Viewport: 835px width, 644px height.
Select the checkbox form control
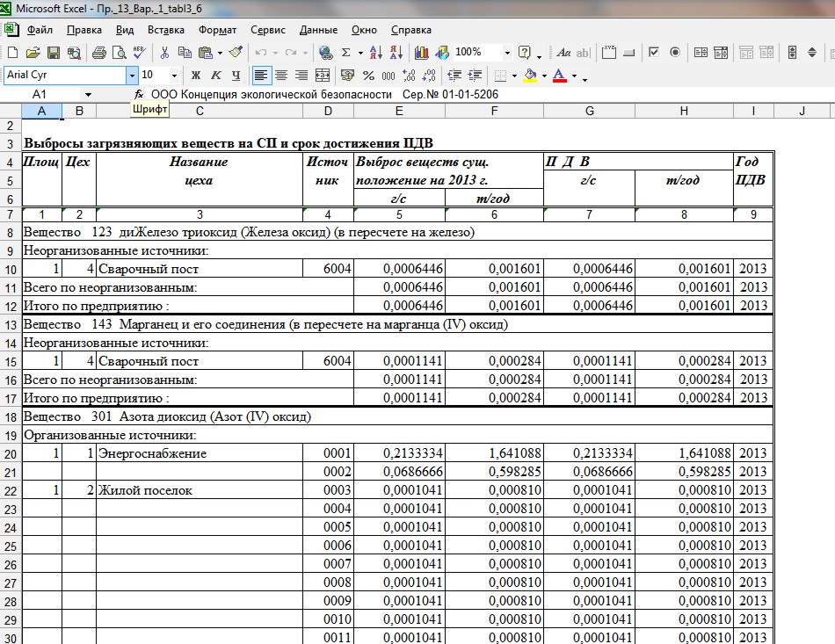654,53
